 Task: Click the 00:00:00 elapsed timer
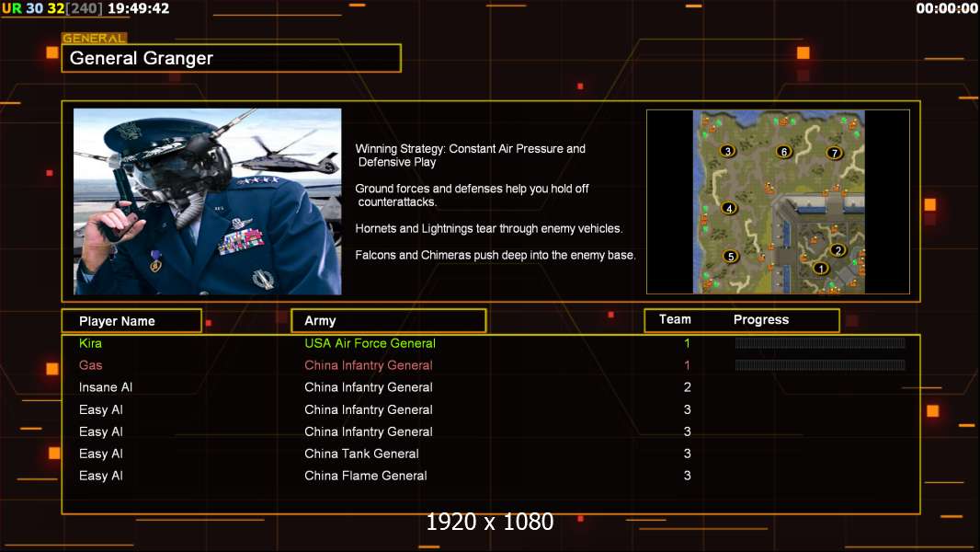947,8
